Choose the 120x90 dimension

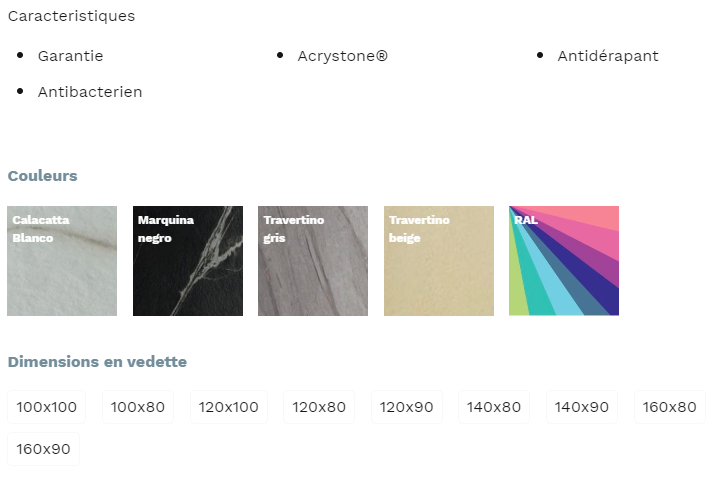coord(407,407)
